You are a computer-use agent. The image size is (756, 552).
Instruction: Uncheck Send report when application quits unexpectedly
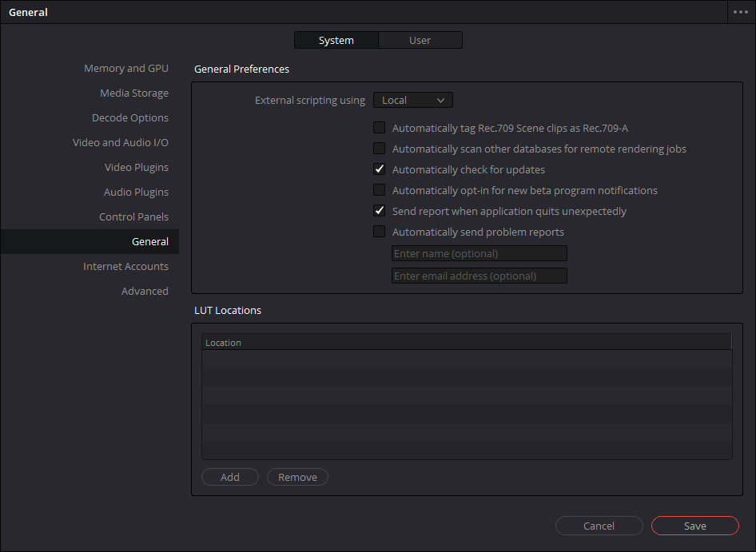[x=380, y=211]
